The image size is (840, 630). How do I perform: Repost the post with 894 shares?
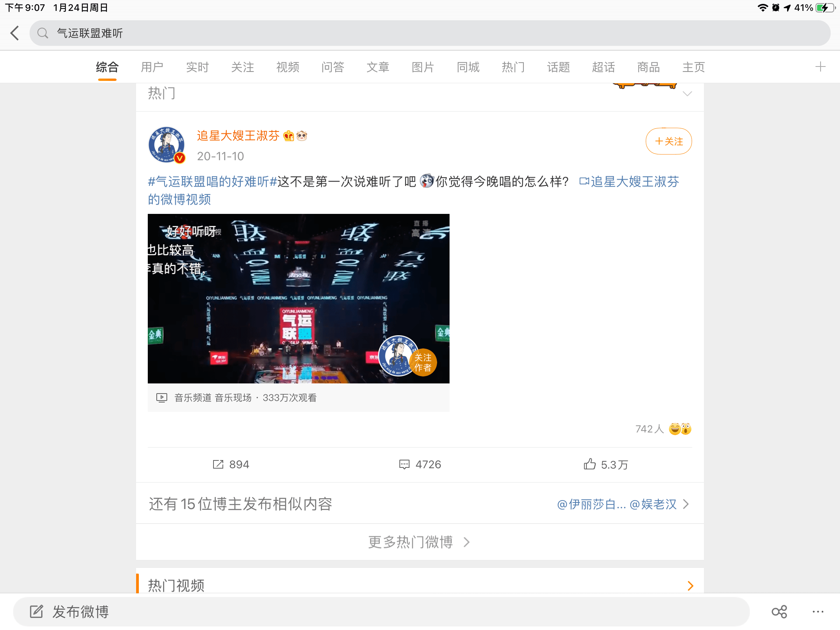click(x=231, y=464)
